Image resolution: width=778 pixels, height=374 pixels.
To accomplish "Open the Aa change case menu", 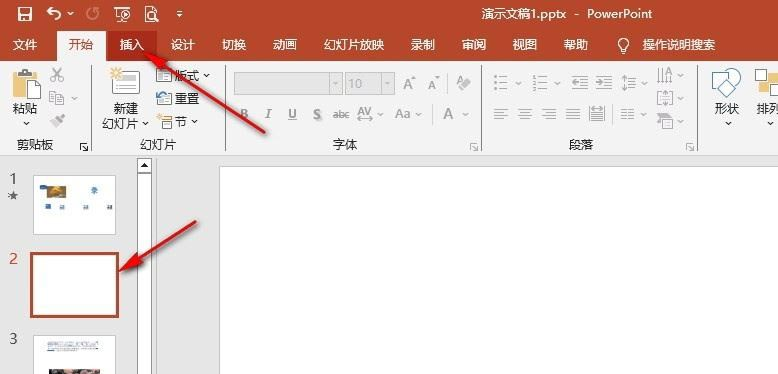I will (x=408, y=114).
